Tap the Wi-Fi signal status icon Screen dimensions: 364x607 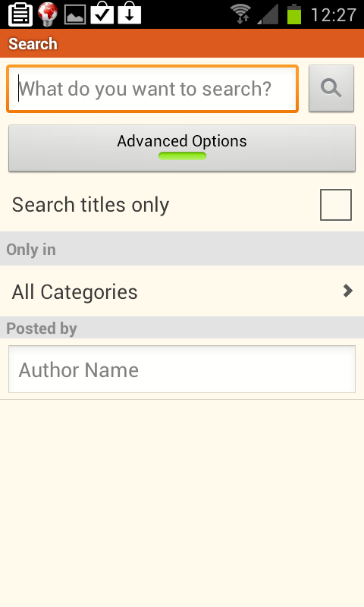[x=240, y=14]
